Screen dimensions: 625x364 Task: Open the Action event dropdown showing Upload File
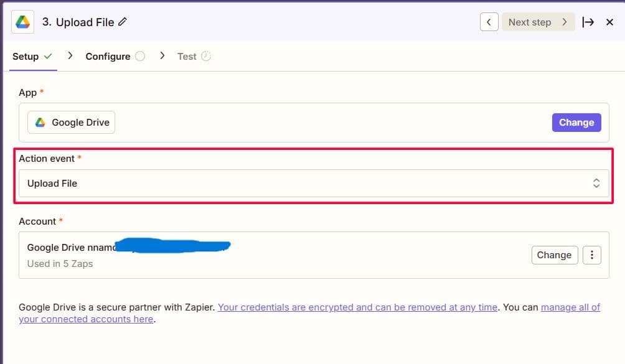pos(311,183)
